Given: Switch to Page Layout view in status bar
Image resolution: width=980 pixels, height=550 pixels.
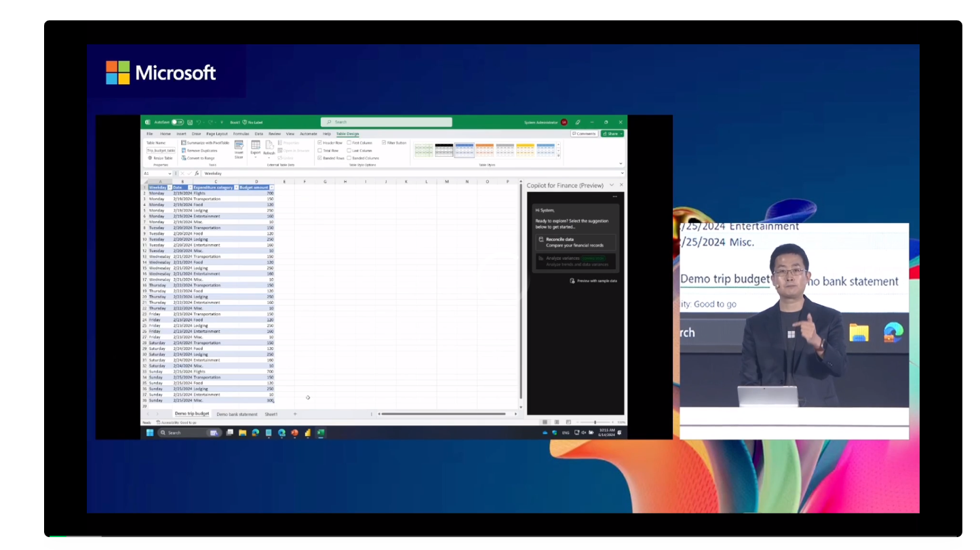Looking at the screenshot, I should coord(557,423).
